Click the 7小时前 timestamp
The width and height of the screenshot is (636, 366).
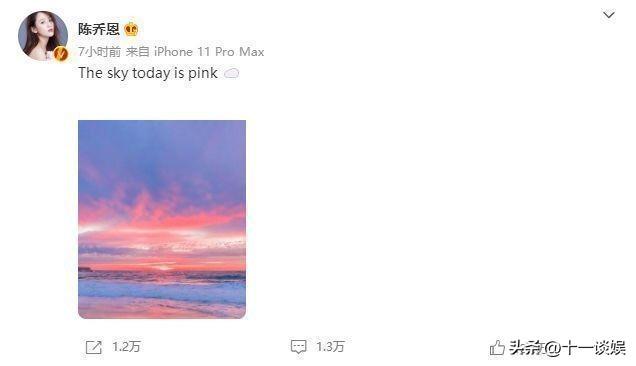pyautogui.click(x=99, y=52)
